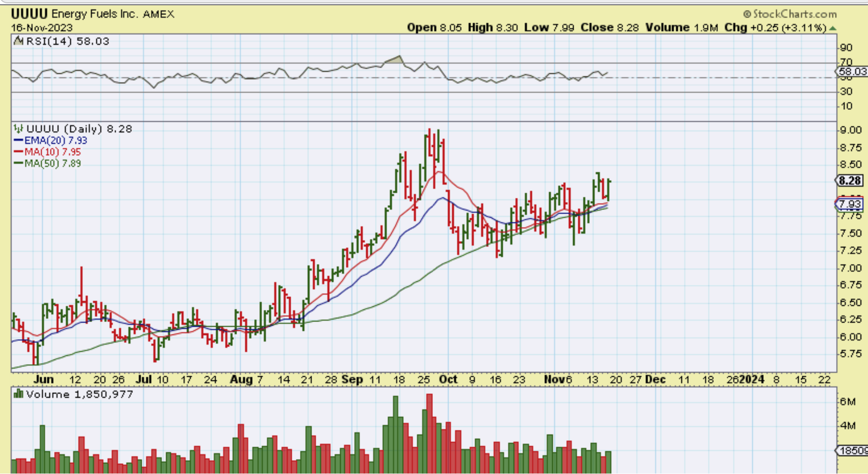Click the RSI 58.03 value axis tag
Image resolution: width=868 pixels, height=474 pixels.
852,71
